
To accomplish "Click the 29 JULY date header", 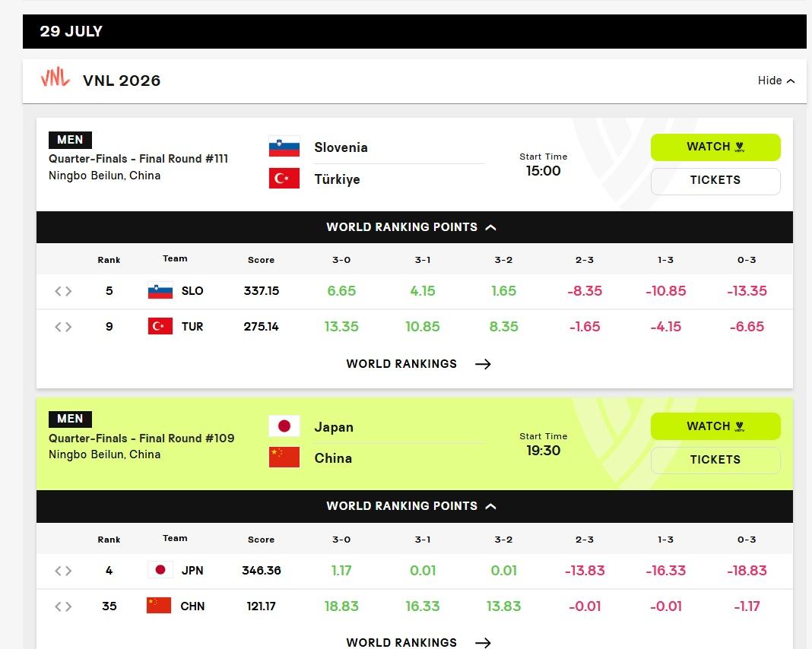I will 71,32.
